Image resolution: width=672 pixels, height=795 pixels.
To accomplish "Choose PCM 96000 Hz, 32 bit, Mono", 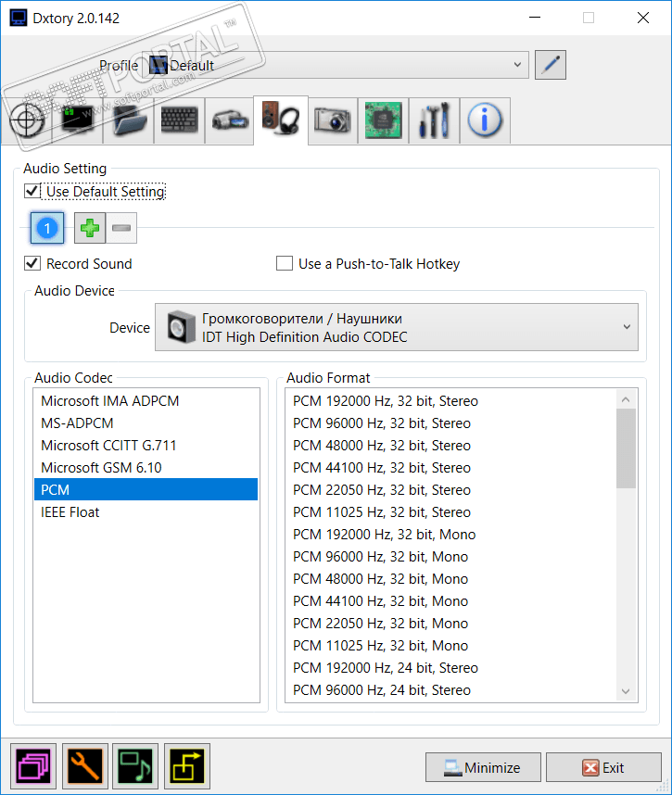I will (x=450, y=557).
